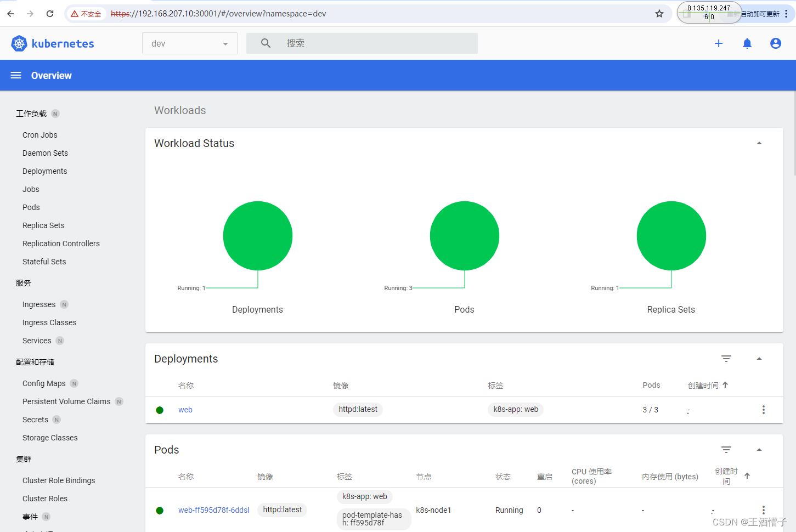Image resolution: width=796 pixels, height=532 pixels.
Task: Sort Deployments by creation time arrow
Action: tap(725, 385)
